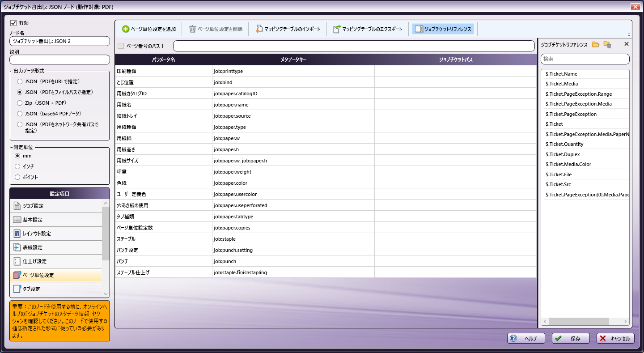Click the green checkmark on 保存
The height and width of the screenshot is (353, 644).
click(558, 338)
